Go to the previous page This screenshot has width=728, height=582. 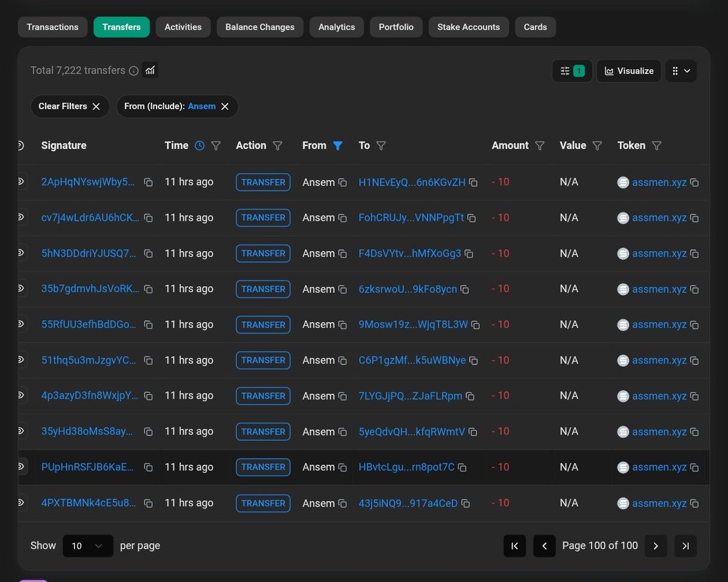click(x=544, y=546)
